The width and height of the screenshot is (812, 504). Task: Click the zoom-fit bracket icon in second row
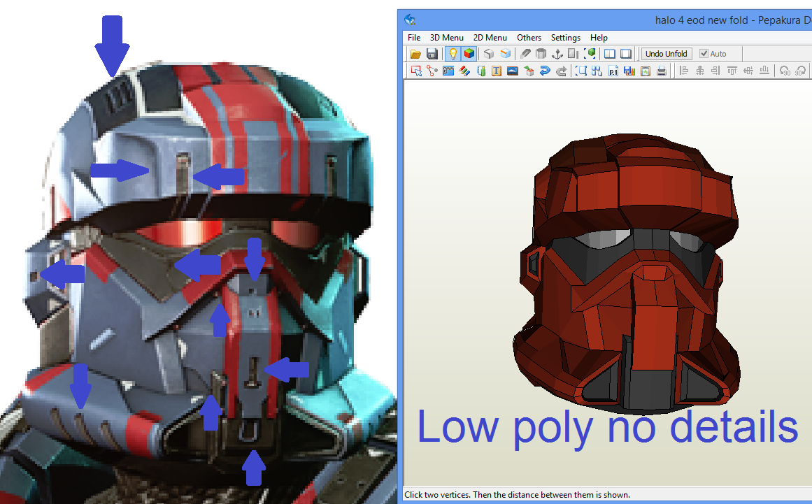pos(581,71)
